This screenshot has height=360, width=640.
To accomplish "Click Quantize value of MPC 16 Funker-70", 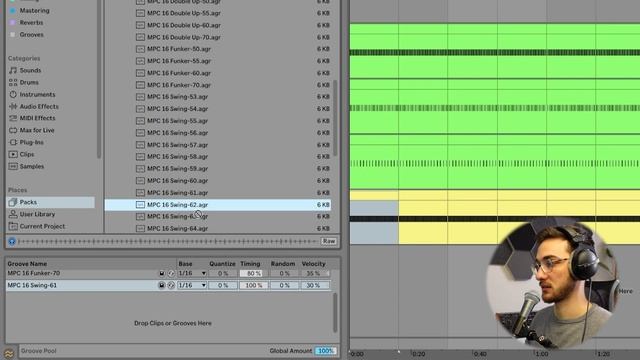I will 223,273.
